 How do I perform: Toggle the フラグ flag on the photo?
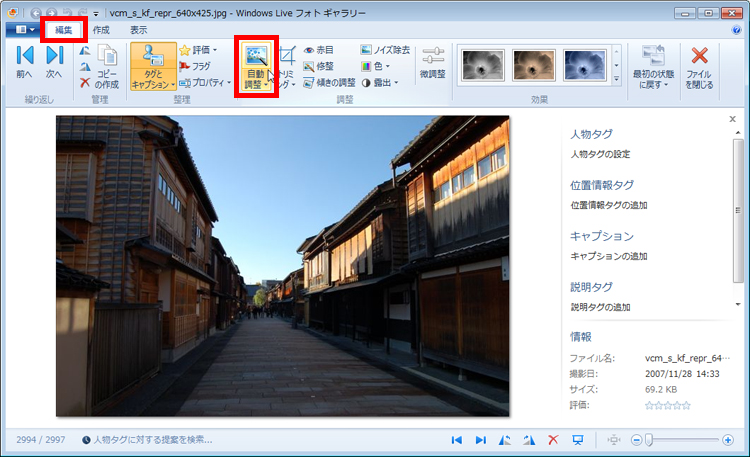[195, 66]
